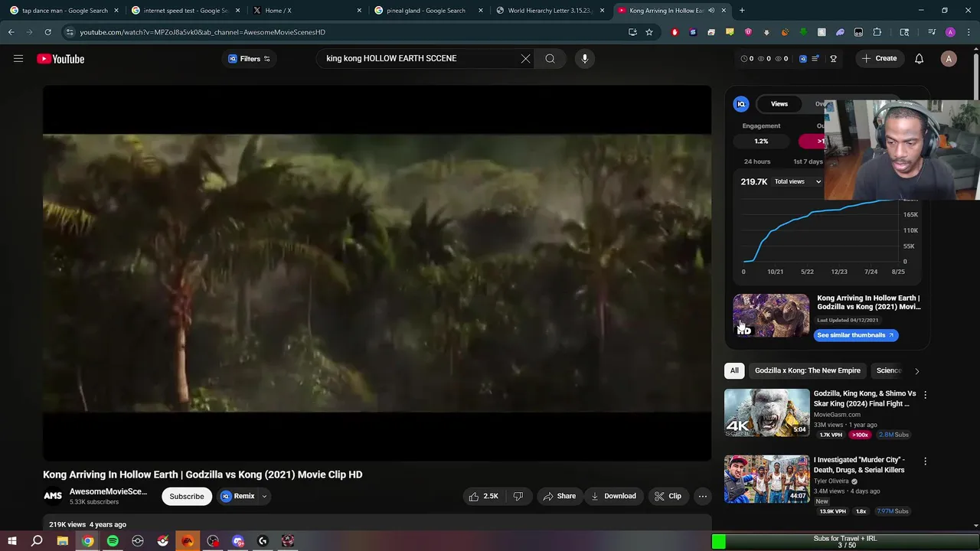This screenshot has width=980, height=551.
Task: Click the address bar URL
Action: click(x=203, y=32)
